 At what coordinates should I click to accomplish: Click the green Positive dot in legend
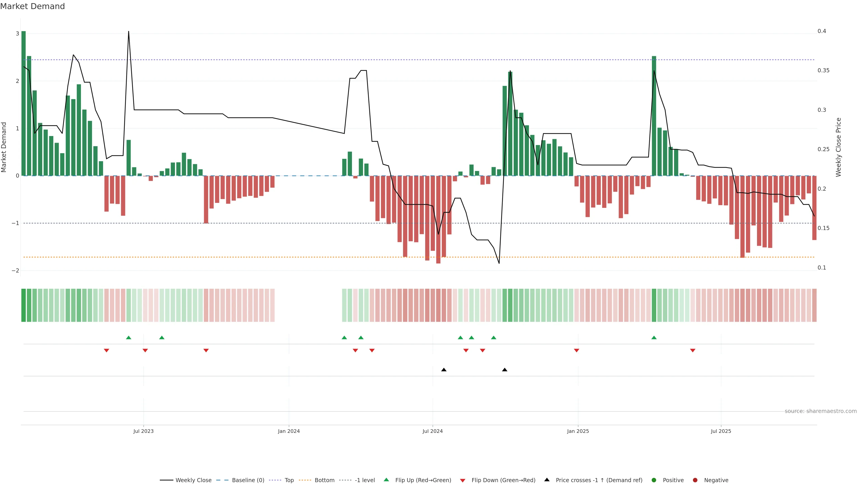pyautogui.click(x=654, y=480)
